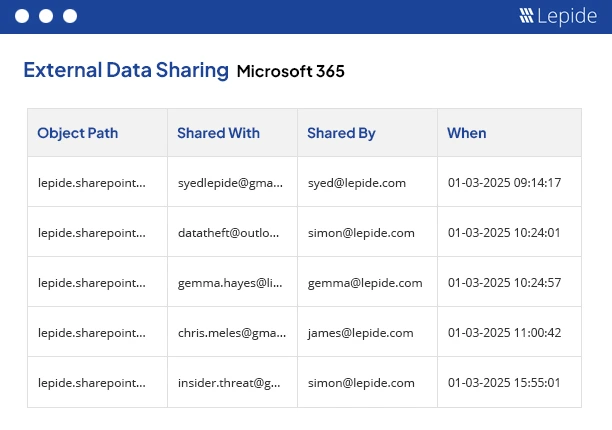
Task: Click the first white window dot
Action: pos(22,16)
